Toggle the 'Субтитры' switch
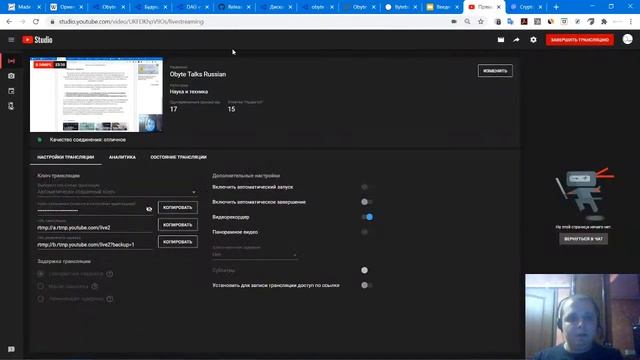Image resolution: width=640 pixels, height=360 pixels. (367, 270)
